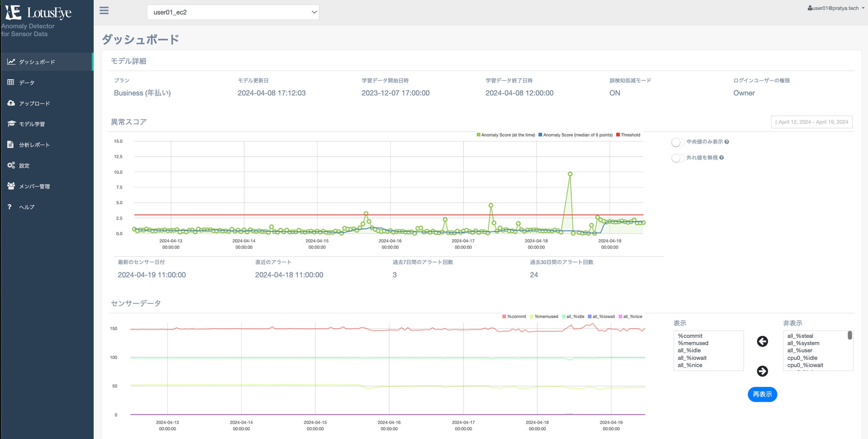Toggle %commit series in sensor legend
Screen dimensions: 868x439
[x=514, y=317]
